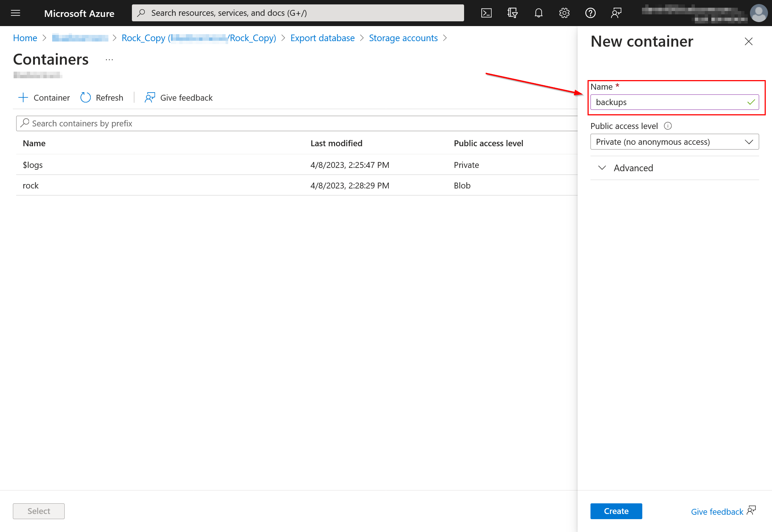Open portal settings gear

click(x=564, y=13)
